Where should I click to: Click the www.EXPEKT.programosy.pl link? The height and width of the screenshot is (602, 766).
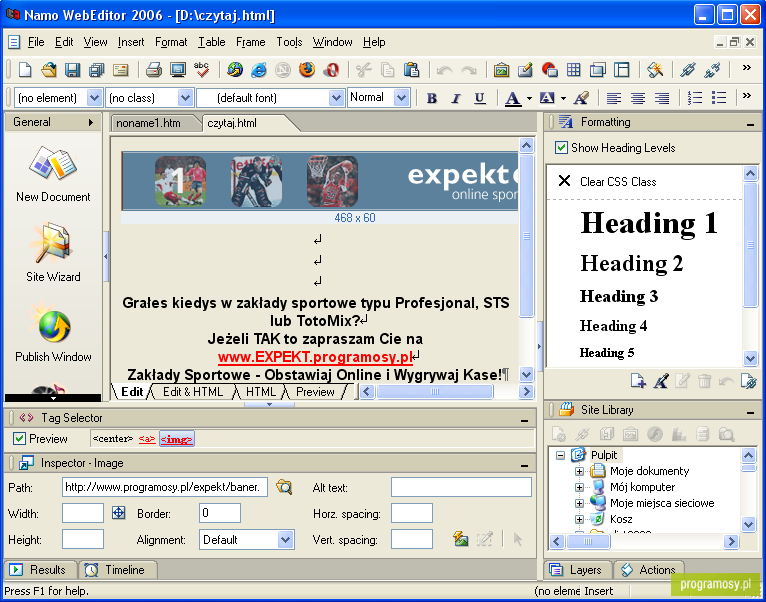tap(315, 357)
